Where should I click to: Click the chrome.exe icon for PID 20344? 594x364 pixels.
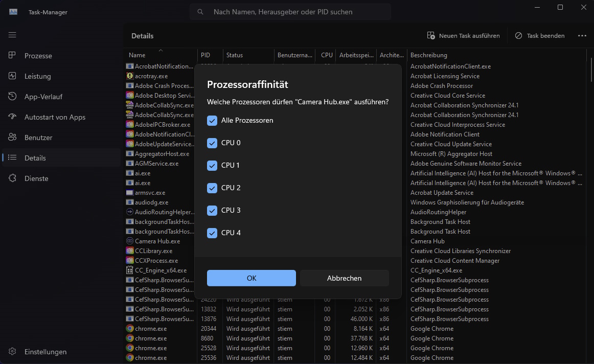pos(129,328)
